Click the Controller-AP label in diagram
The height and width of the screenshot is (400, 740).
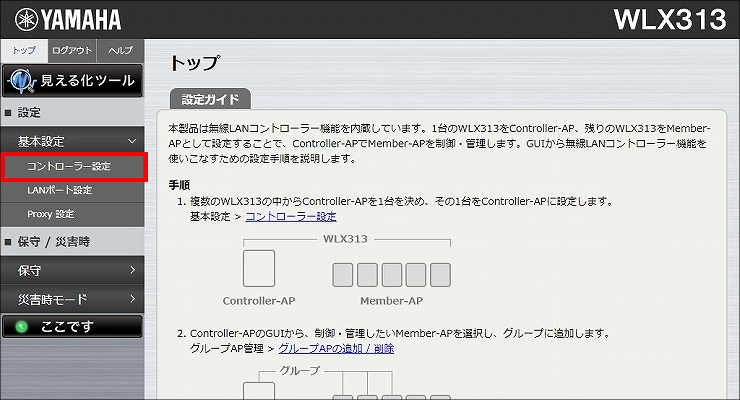pyautogui.click(x=259, y=301)
